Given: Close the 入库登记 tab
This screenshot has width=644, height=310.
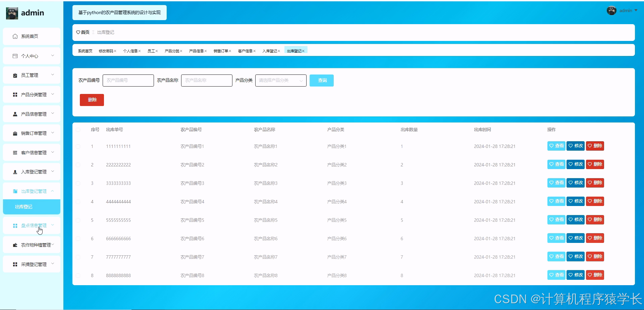Looking at the screenshot, I should point(279,51).
